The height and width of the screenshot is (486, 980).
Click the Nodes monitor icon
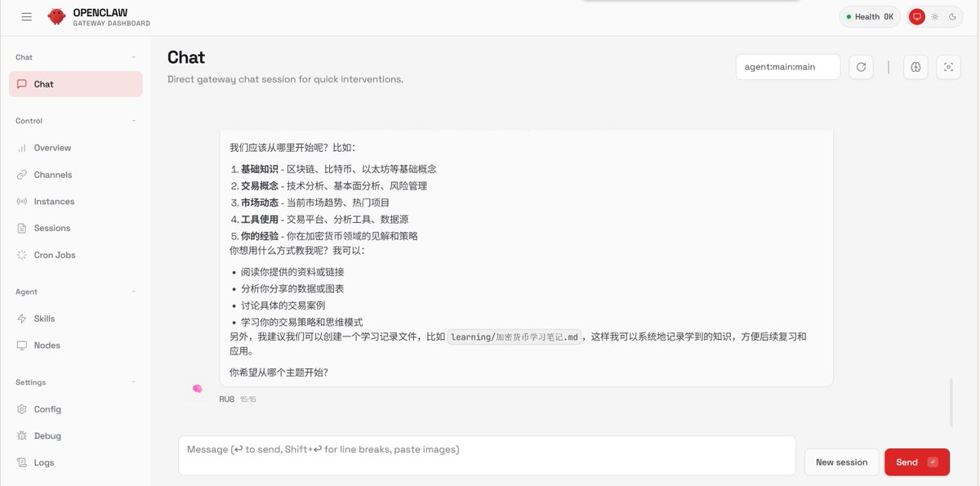pos(22,346)
